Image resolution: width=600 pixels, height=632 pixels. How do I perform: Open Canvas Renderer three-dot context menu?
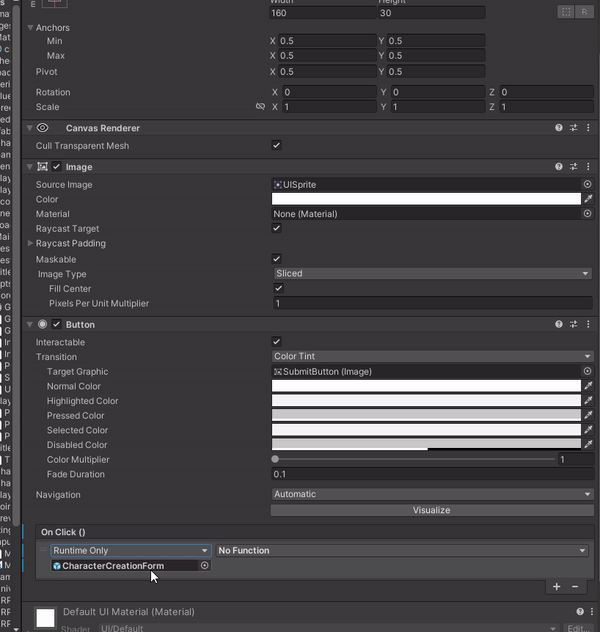(588, 128)
